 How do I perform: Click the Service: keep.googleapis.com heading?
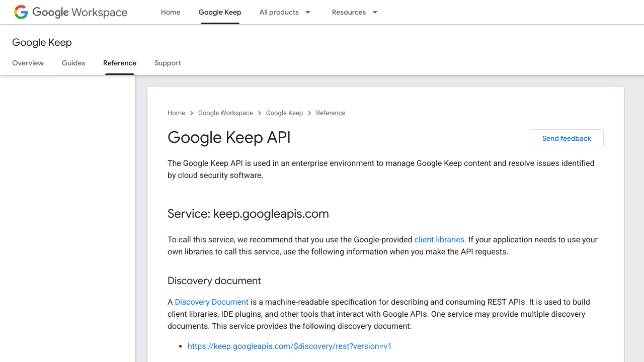(x=248, y=214)
